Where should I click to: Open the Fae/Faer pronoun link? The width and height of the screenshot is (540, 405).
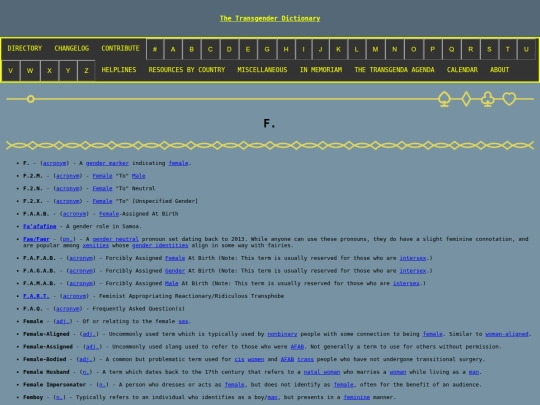(x=36, y=239)
